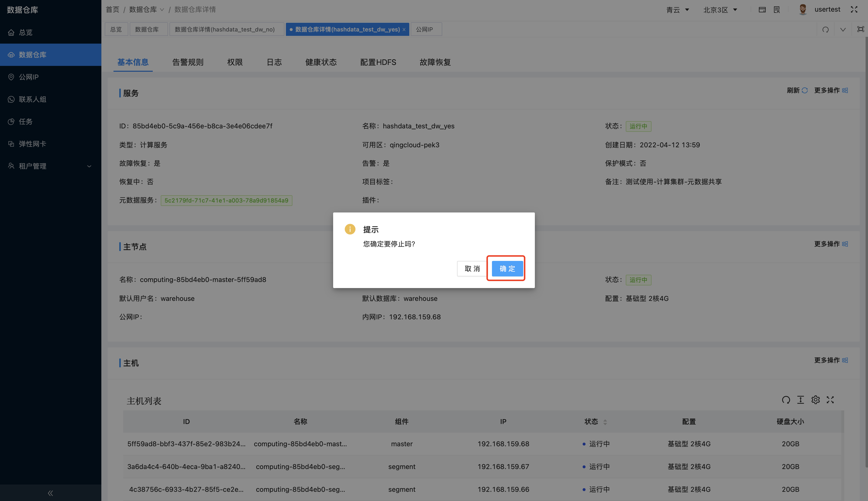This screenshot has width=868, height=501.
Task: Open the 青云 console dropdown
Action: pyautogui.click(x=677, y=9)
